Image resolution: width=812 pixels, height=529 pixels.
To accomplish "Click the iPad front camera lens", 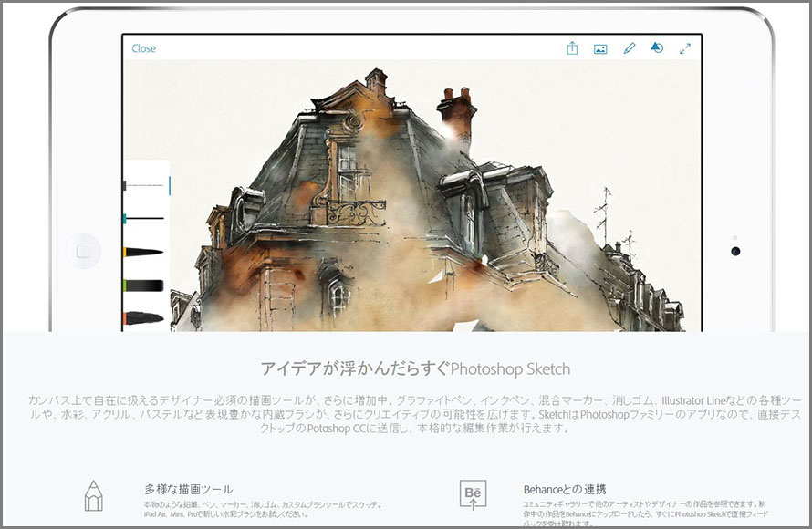I will click(x=735, y=252).
